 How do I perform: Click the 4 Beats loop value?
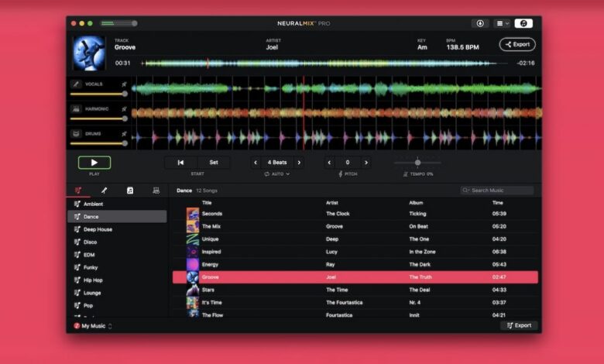(x=277, y=163)
